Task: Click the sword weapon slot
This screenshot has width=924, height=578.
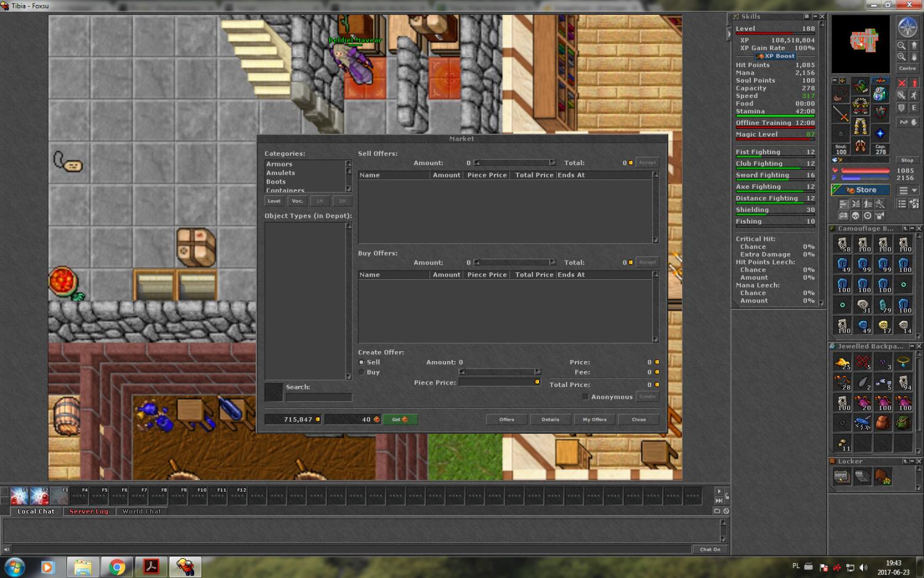Action: (x=841, y=113)
